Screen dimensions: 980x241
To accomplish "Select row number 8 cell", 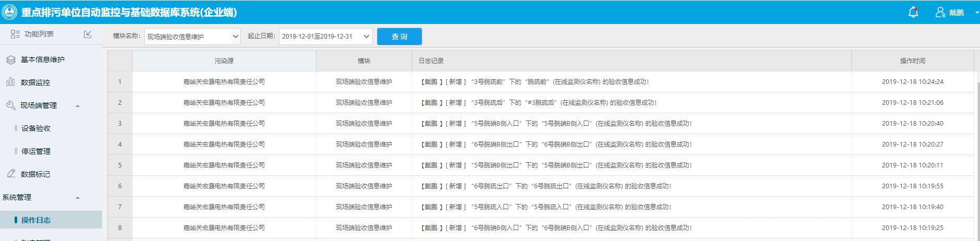I will [x=120, y=228].
